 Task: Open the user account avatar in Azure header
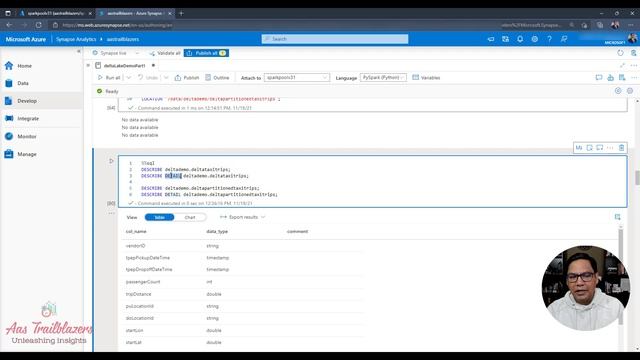(632, 38)
